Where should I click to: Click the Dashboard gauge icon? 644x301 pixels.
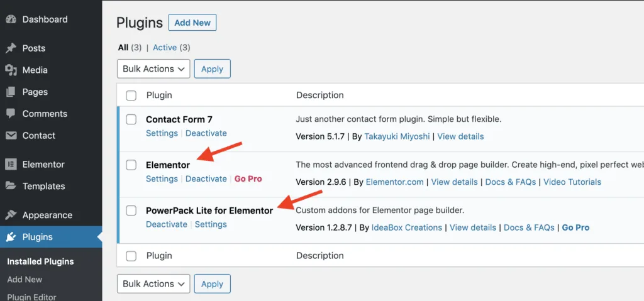(x=11, y=19)
